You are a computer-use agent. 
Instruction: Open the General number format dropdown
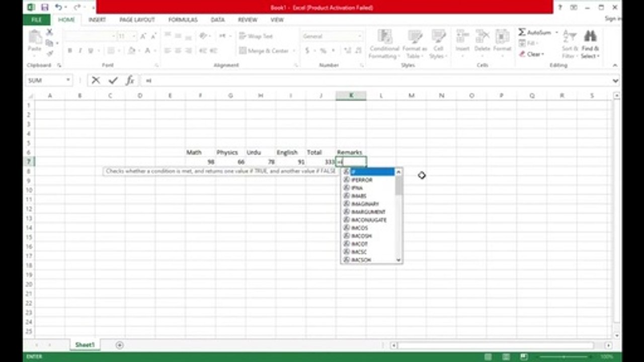pos(359,36)
